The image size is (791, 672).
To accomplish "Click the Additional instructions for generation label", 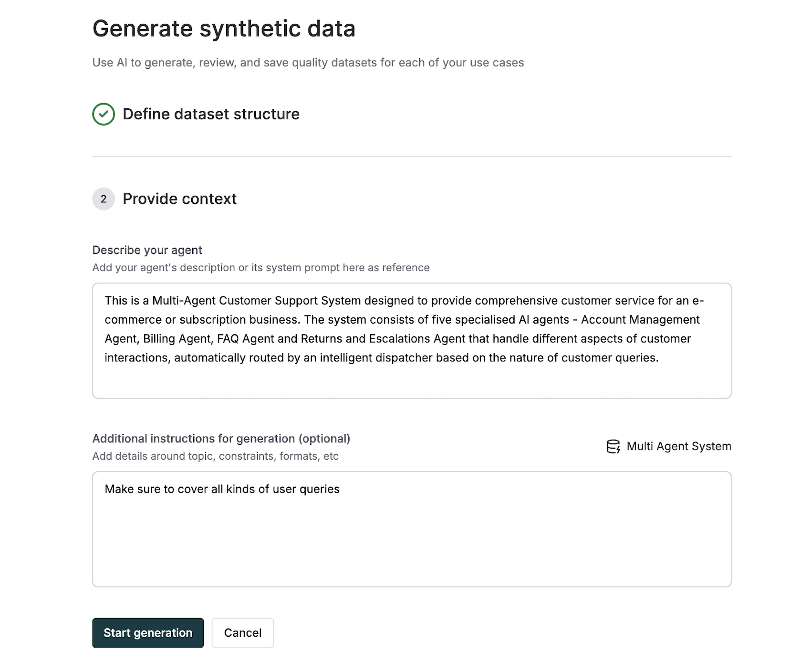I will (221, 439).
